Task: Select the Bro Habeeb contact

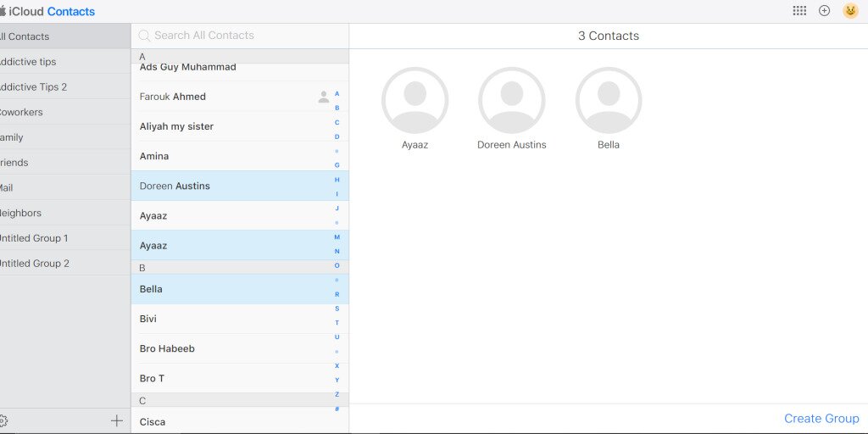Action: click(x=240, y=348)
